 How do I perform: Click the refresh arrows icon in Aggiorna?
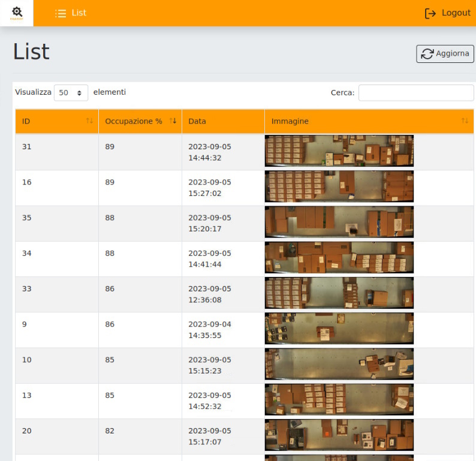[427, 54]
